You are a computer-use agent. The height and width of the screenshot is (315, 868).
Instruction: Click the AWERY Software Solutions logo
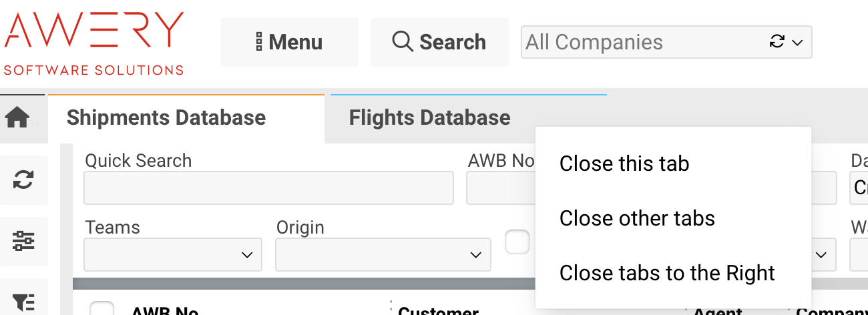coord(93,43)
